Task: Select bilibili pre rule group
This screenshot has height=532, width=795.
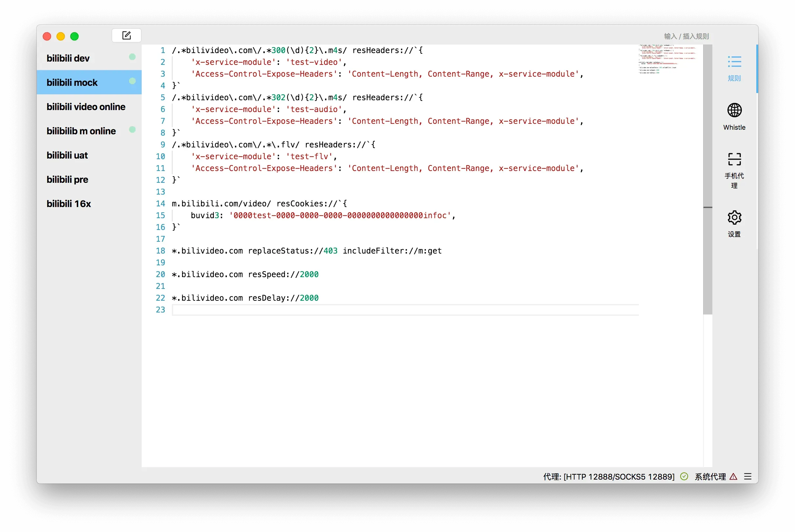Action: (67, 180)
